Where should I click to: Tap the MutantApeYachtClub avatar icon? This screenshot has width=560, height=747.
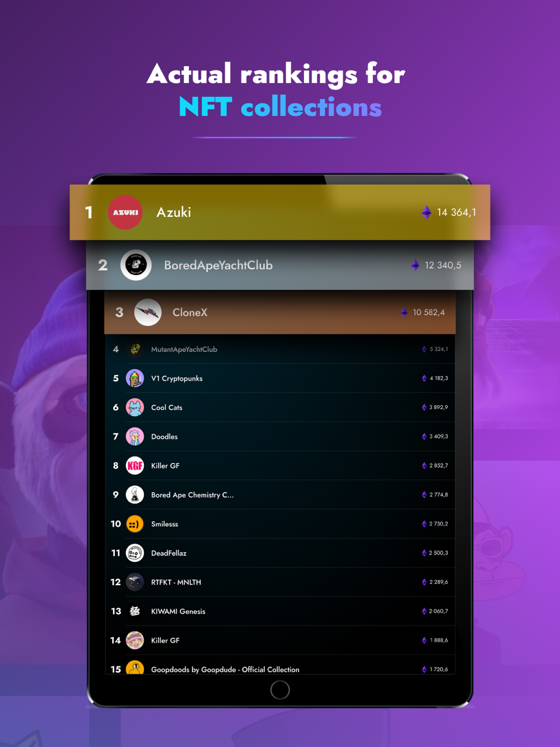pyautogui.click(x=135, y=349)
